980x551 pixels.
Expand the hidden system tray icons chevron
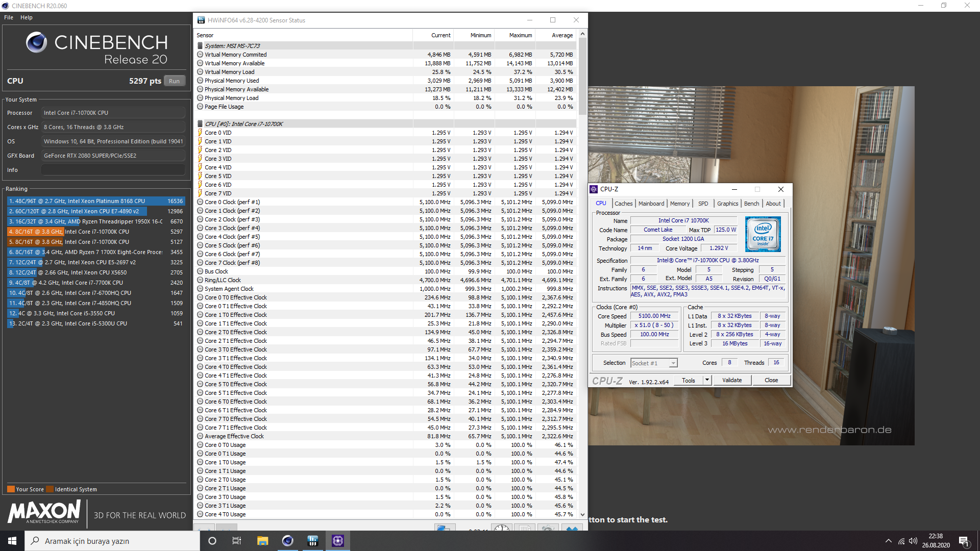click(889, 541)
